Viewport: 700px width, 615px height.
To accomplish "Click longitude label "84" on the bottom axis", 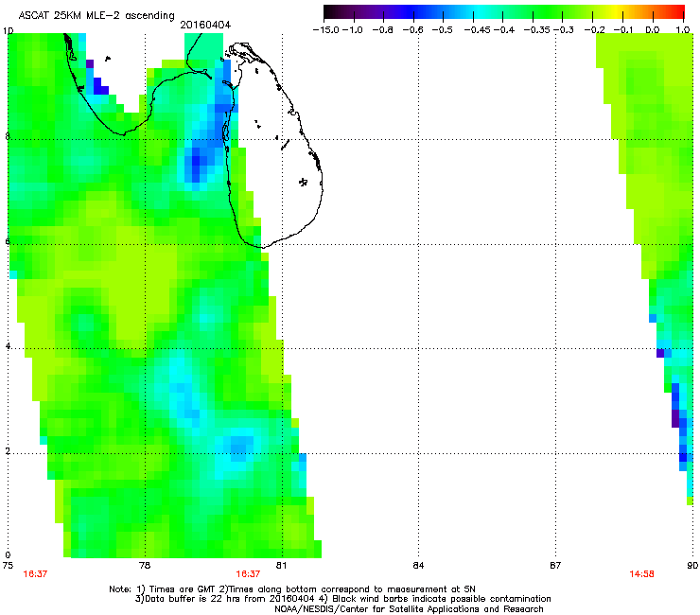I will 418,566.
